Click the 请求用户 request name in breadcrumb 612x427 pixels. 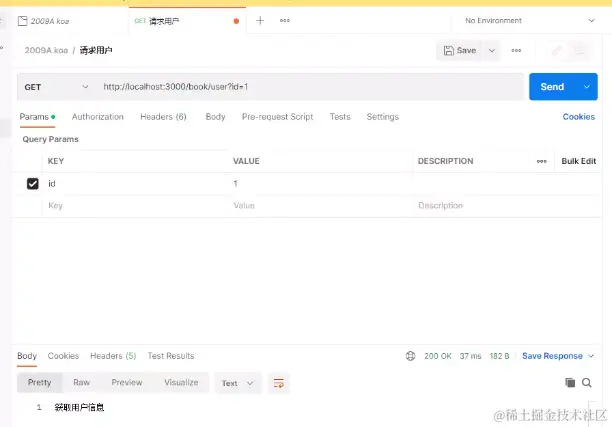click(96, 50)
